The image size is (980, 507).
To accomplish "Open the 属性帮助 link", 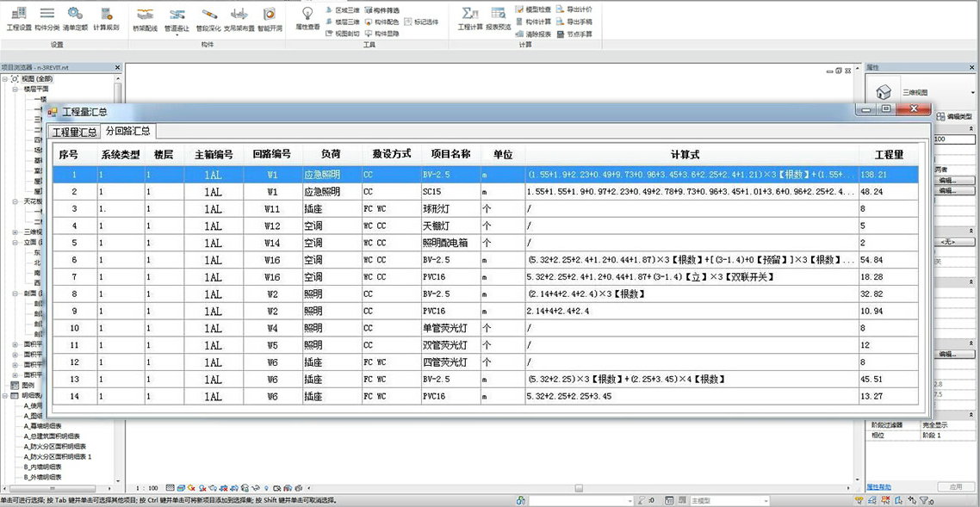I will pyautogui.click(x=878, y=487).
